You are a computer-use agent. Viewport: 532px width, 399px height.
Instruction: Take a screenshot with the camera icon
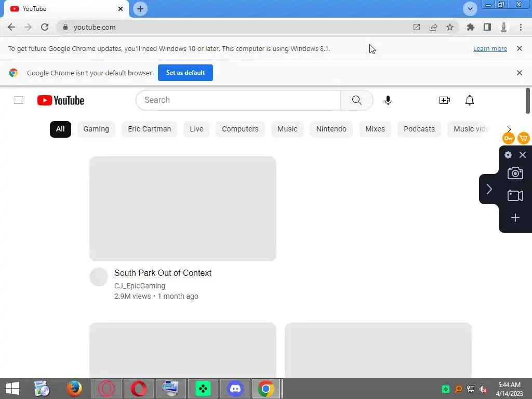(x=515, y=173)
